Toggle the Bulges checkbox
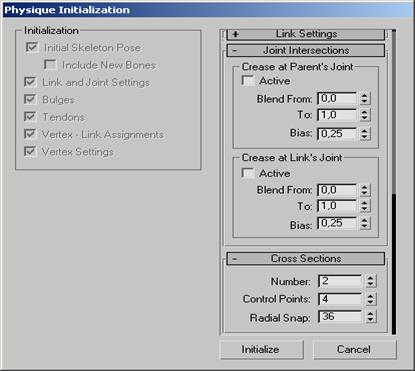The image size is (415, 371). (30, 99)
